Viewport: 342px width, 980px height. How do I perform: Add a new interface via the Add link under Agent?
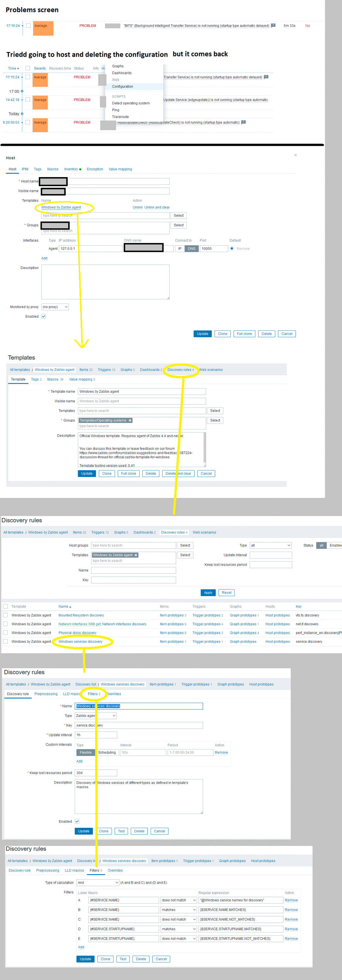pyautogui.click(x=44, y=258)
